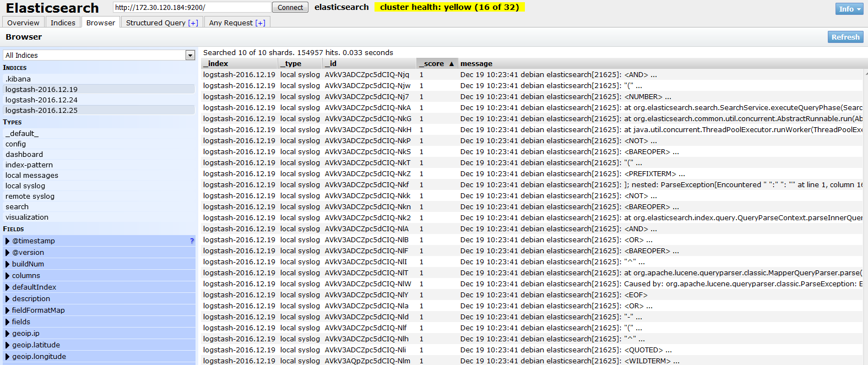
Task: Filter by the _default_ type
Action: click(99, 133)
